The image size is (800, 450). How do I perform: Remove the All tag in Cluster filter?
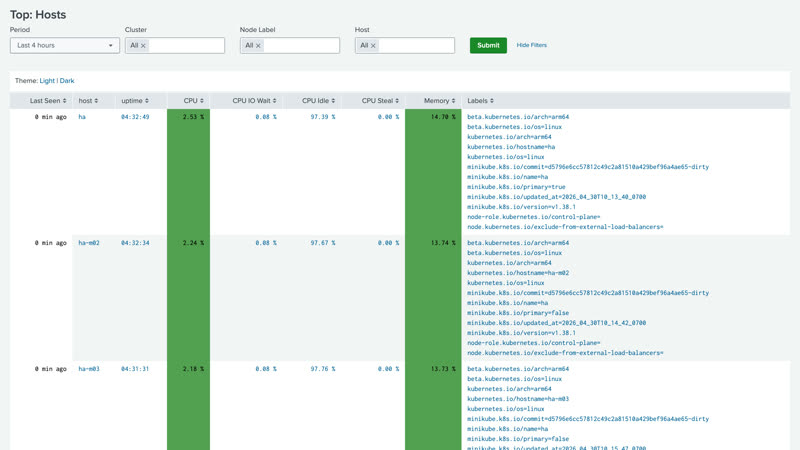(143, 46)
